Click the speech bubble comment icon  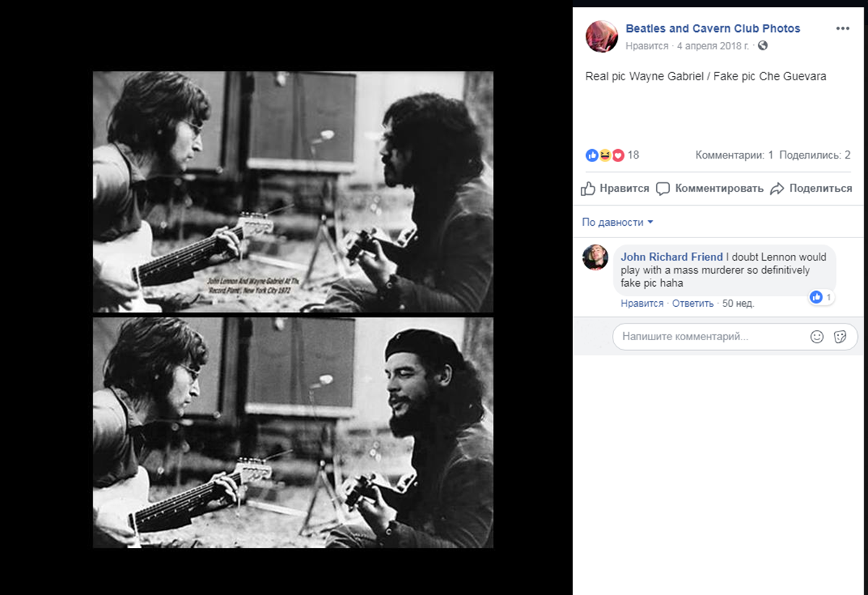[x=663, y=189]
